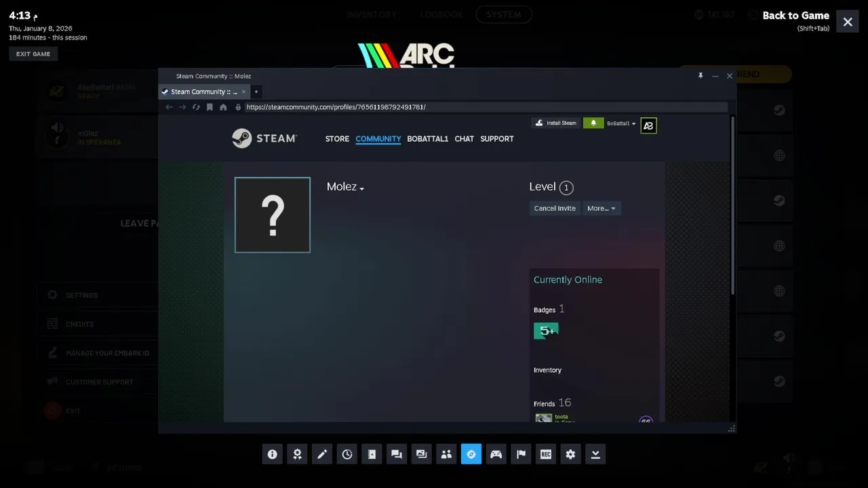Open the Inventory link

click(547, 370)
